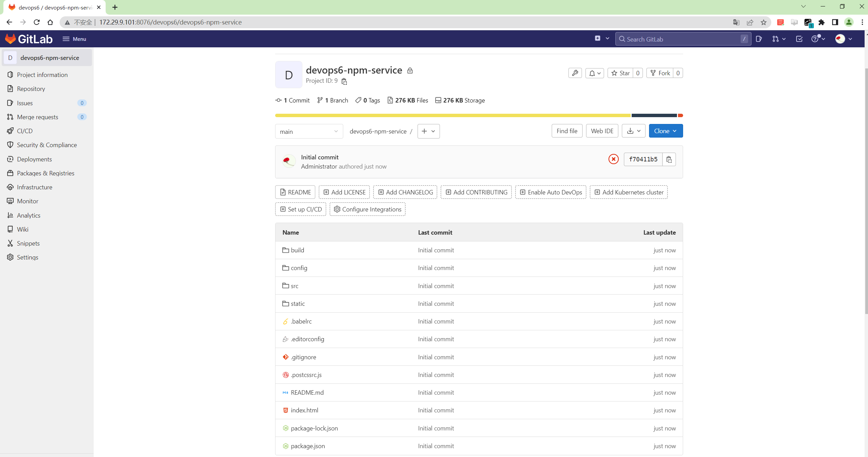The width and height of the screenshot is (868, 457).
Task: Open the index.html file
Action: pos(304,410)
